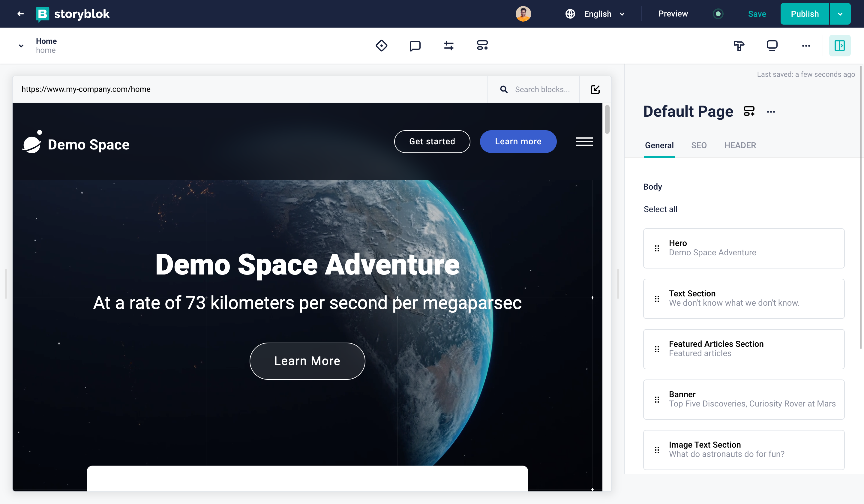
Task: Click Select all in Body section
Action: pos(660,209)
